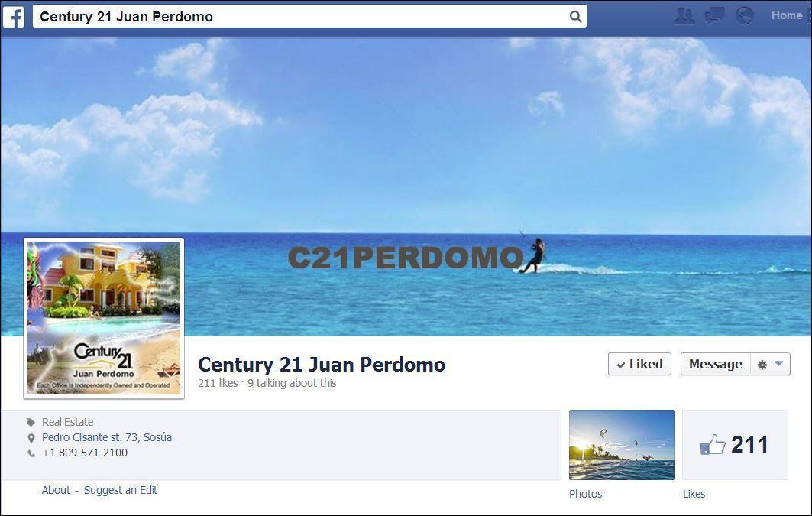Image resolution: width=812 pixels, height=516 pixels.
Task: Click the search magnifier icon
Action: click(575, 17)
